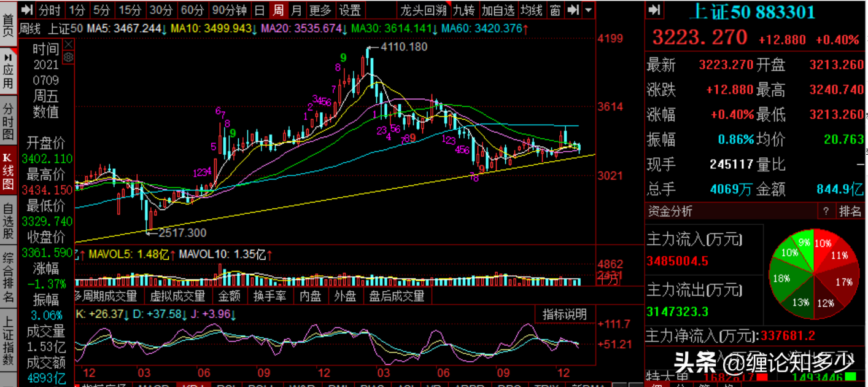Open the 上证指数 sidebar tab
The image size is (868, 387).
point(8,342)
